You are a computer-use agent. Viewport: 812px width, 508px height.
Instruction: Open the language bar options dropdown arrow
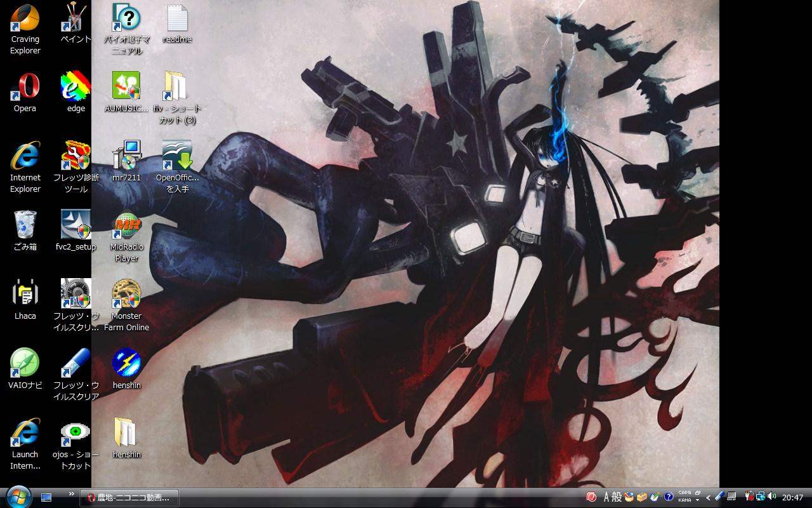click(x=697, y=500)
